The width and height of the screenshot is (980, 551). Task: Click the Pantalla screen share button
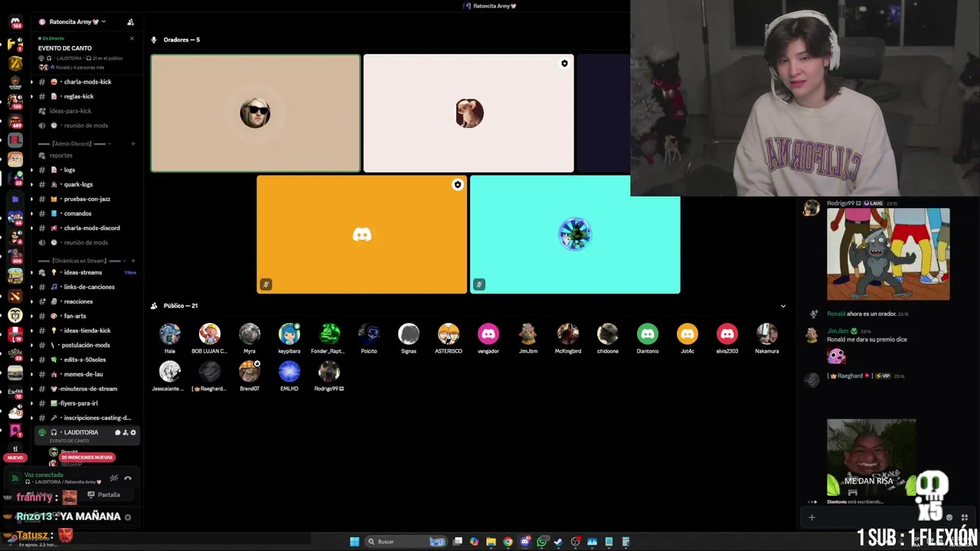pos(104,494)
